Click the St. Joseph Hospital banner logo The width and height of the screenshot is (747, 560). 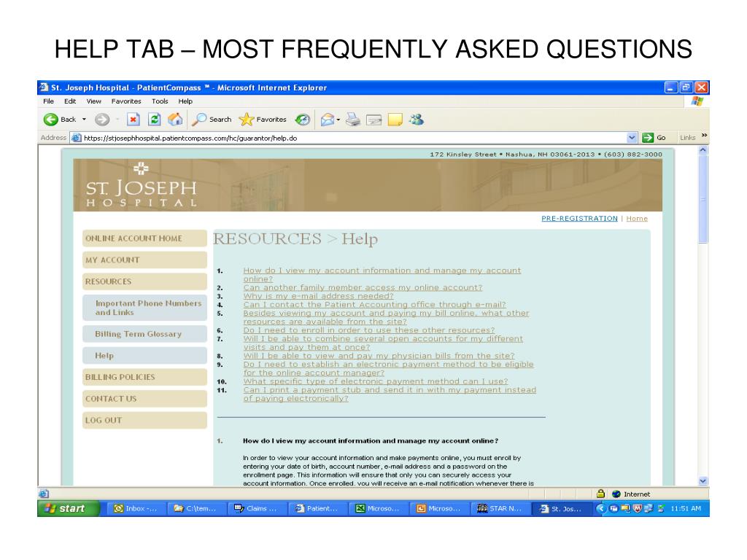click(x=141, y=186)
